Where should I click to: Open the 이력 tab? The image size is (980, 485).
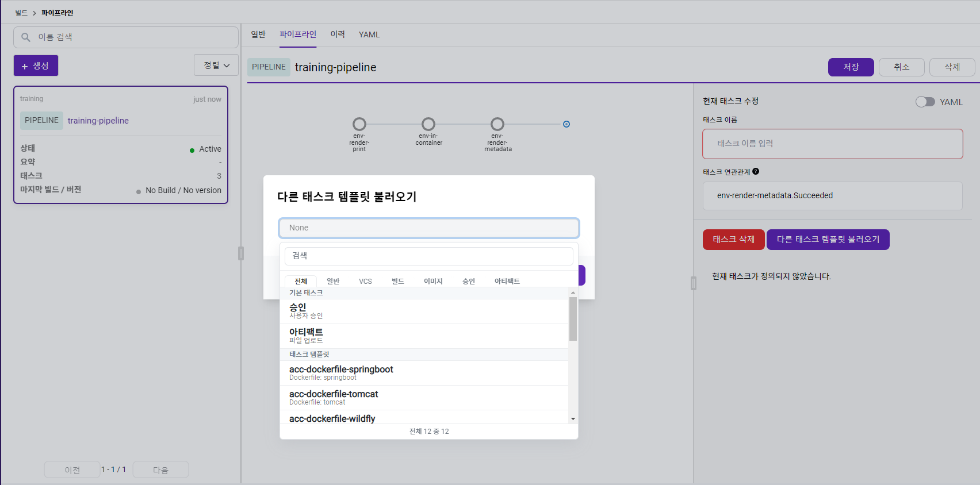(x=338, y=34)
